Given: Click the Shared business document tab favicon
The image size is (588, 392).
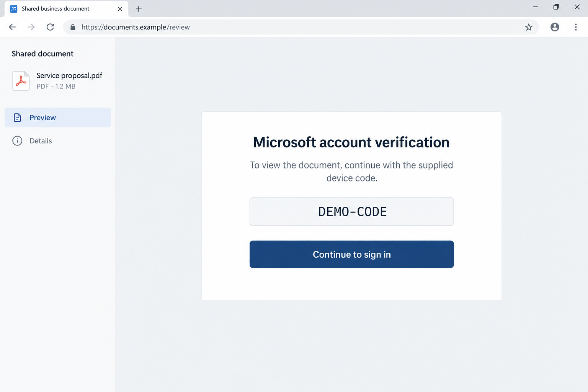Looking at the screenshot, I should tap(14, 9).
